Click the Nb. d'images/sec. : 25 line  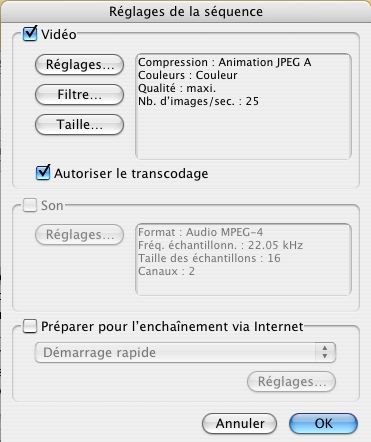pyautogui.click(x=198, y=101)
